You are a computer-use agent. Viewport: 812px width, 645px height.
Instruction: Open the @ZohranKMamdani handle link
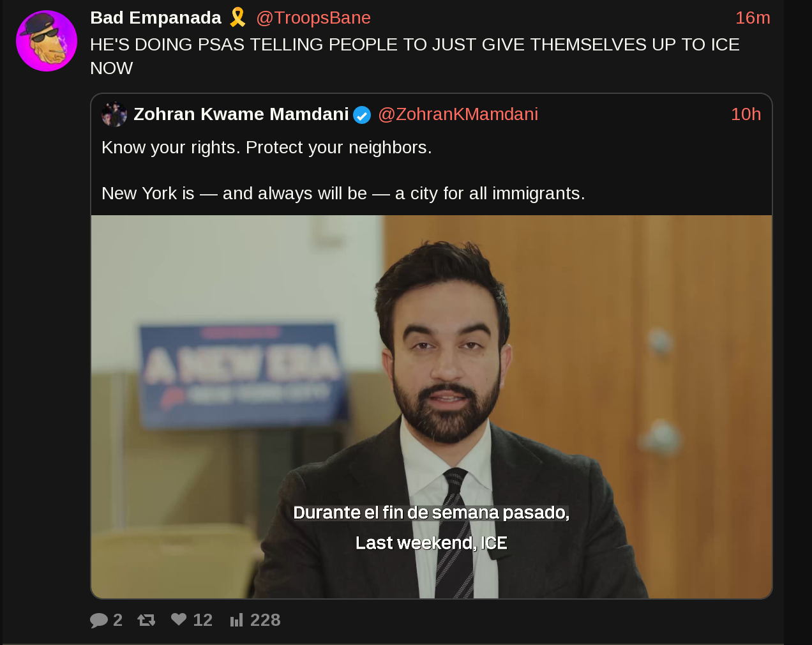(458, 114)
